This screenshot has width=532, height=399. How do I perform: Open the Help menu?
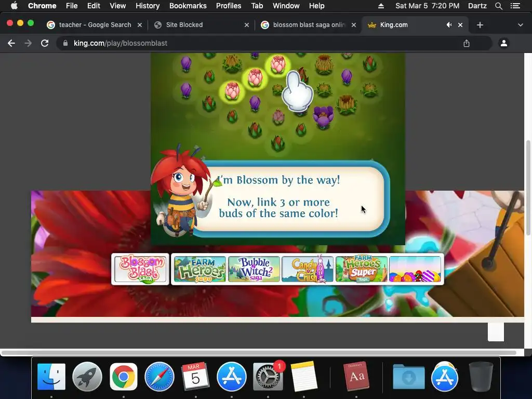tap(316, 6)
